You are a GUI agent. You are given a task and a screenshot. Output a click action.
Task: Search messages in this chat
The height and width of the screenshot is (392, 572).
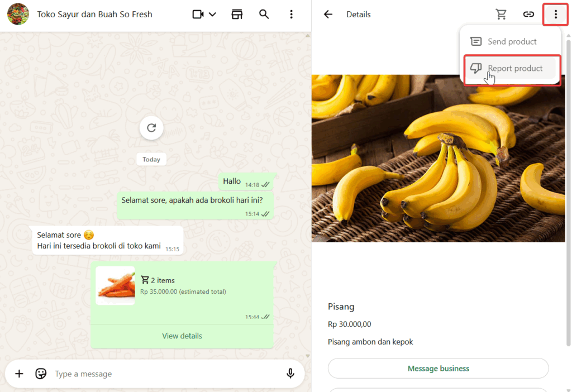[x=264, y=15]
